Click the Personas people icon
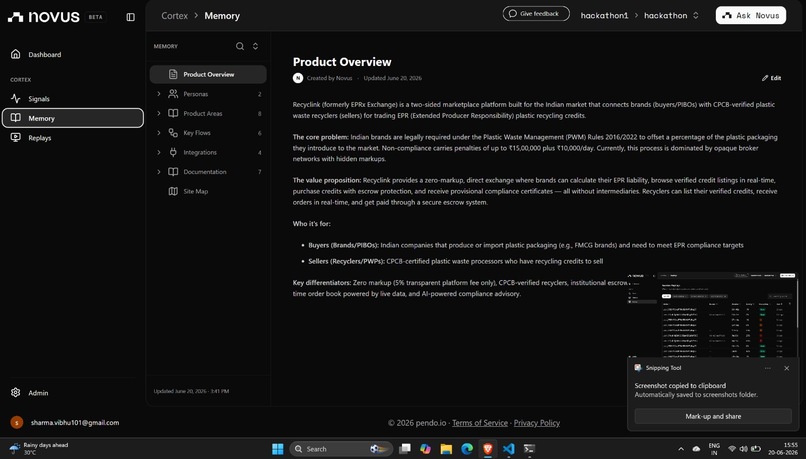The height and width of the screenshot is (459, 806). pyautogui.click(x=173, y=94)
